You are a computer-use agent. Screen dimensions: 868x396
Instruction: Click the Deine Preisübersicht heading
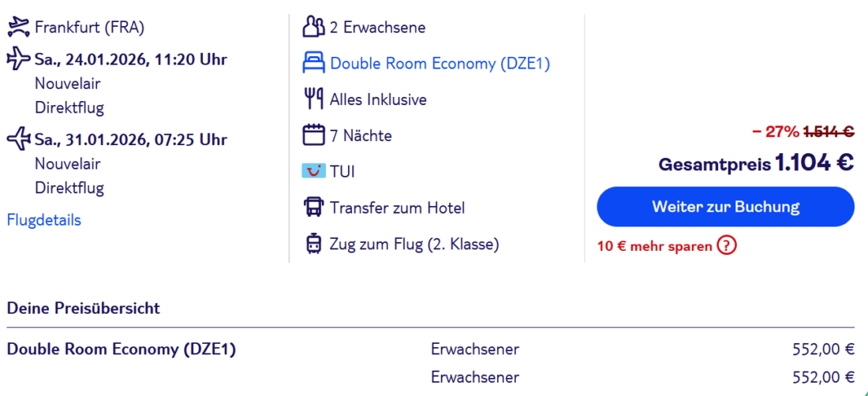[x=84, y=308]
